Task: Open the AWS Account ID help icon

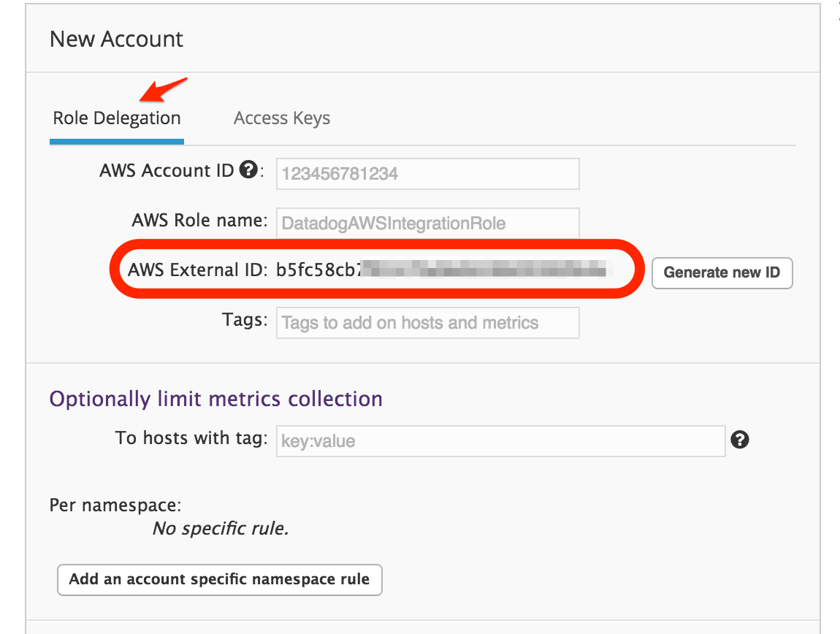Action: click(x=248, y=169)
